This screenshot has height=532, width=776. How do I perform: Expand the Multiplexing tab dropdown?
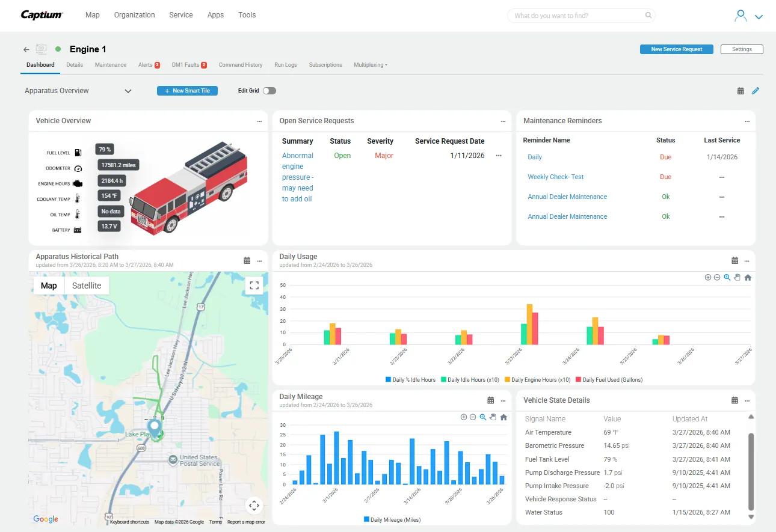370,65
